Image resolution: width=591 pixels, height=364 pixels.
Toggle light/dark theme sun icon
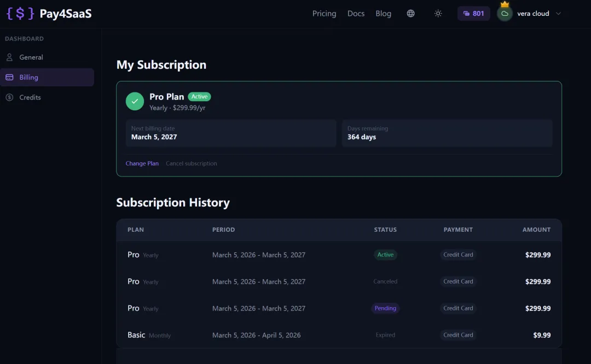tap(438, 14)
